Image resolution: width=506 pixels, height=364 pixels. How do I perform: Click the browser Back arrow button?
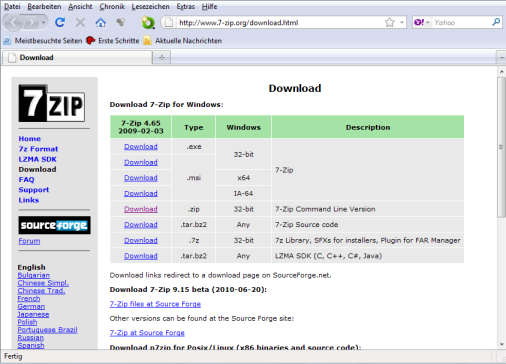coord(13,23)
